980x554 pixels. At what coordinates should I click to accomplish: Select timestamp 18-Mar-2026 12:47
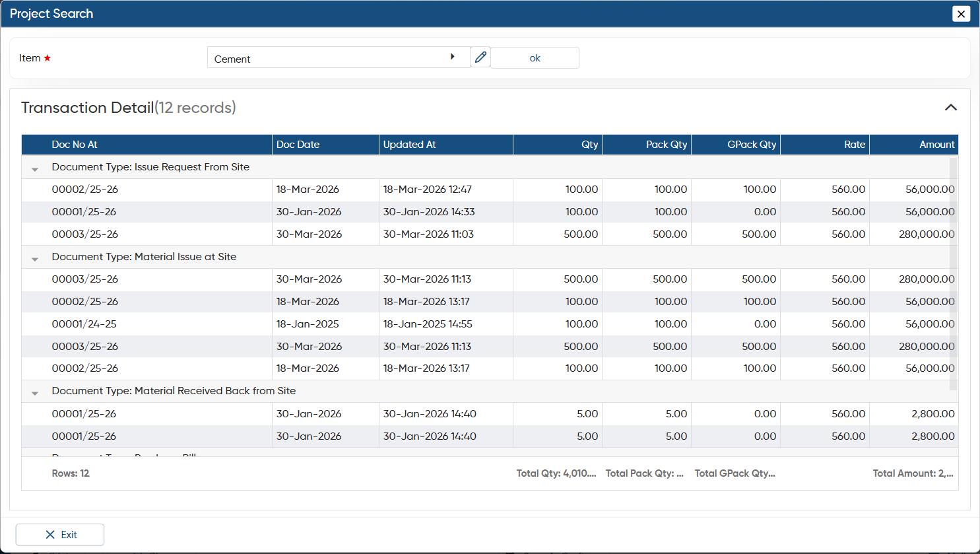tap(427, 190)
